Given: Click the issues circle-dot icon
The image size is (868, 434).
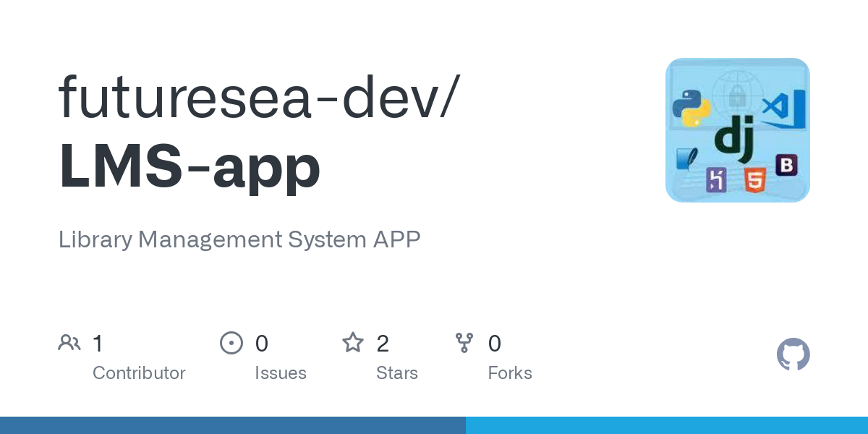Looking at the screenshot, I should [231, 342].
